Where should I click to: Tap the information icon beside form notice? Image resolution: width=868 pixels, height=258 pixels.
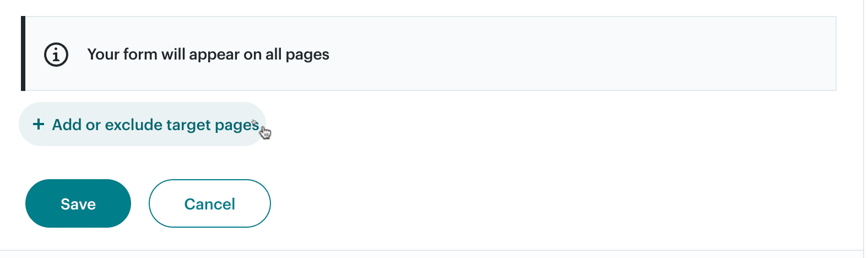pos(56,55)
